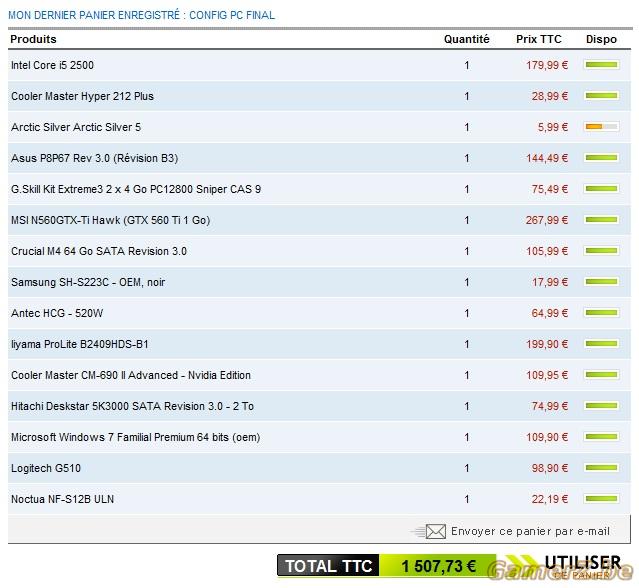Open Hitachi Deskstar 5K3000 product
The image size is (639, 588).
[x=132, y=406]
